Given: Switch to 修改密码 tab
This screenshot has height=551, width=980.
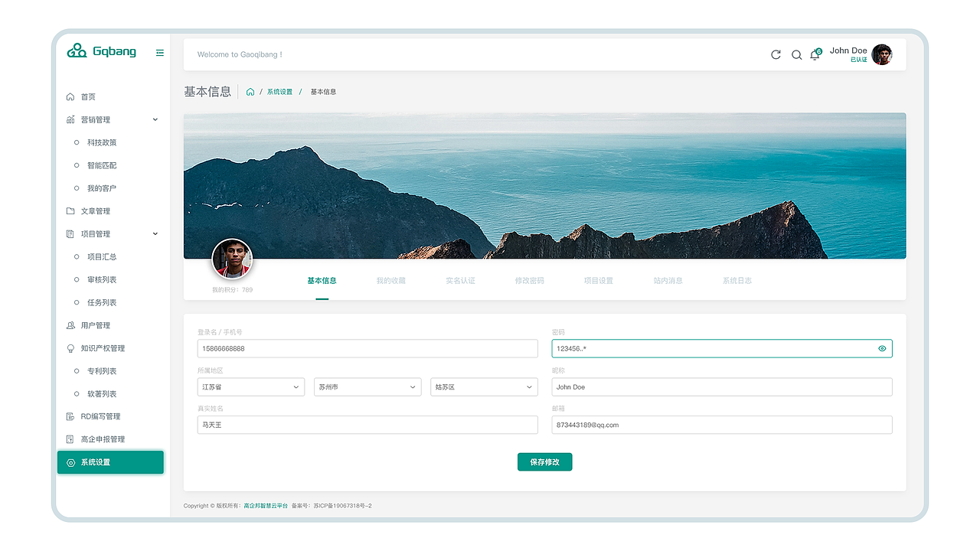Looking at the screenshot, I should click(x=530, y=281).
